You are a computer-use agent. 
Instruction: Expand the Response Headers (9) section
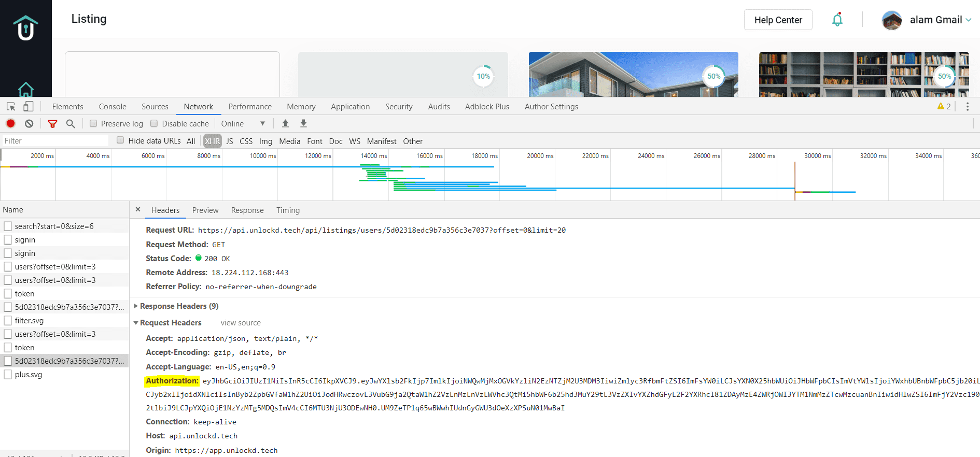pyautogui.click(x=176, y=306)
